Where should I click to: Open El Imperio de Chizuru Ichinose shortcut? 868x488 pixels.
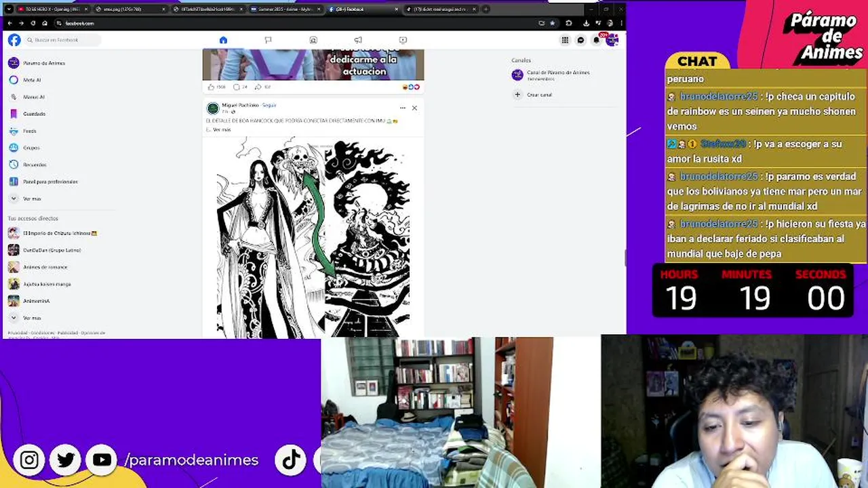(53, 233)
